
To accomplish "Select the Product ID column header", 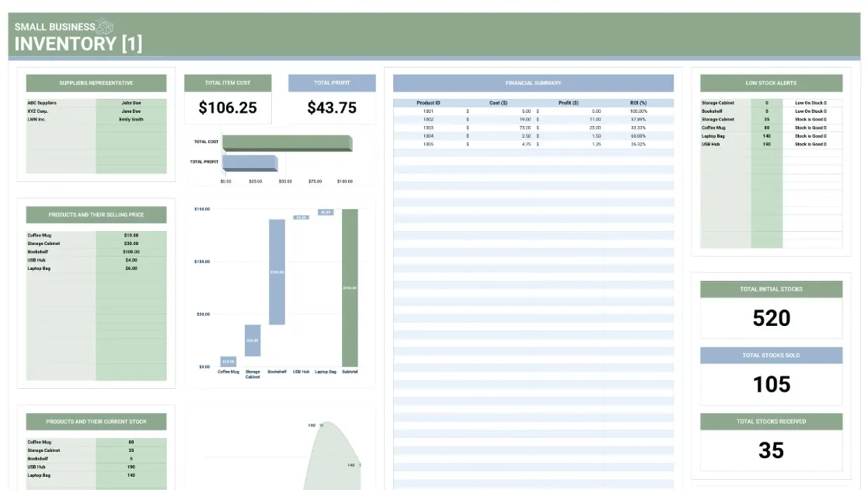I will (x=428, y=103).
